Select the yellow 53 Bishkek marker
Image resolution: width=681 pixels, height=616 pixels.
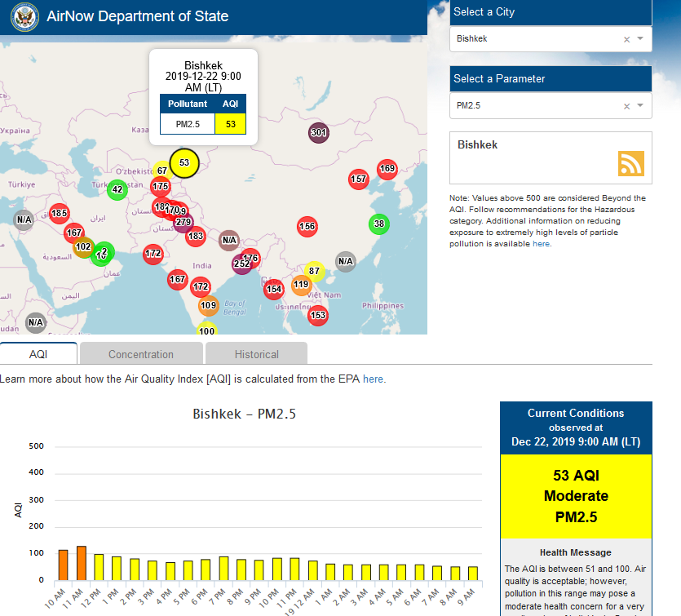[x=184, y=163]
